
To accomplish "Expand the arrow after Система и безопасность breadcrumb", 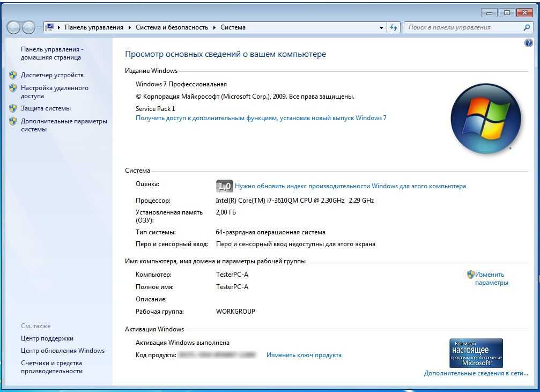I will coord(214,27).
